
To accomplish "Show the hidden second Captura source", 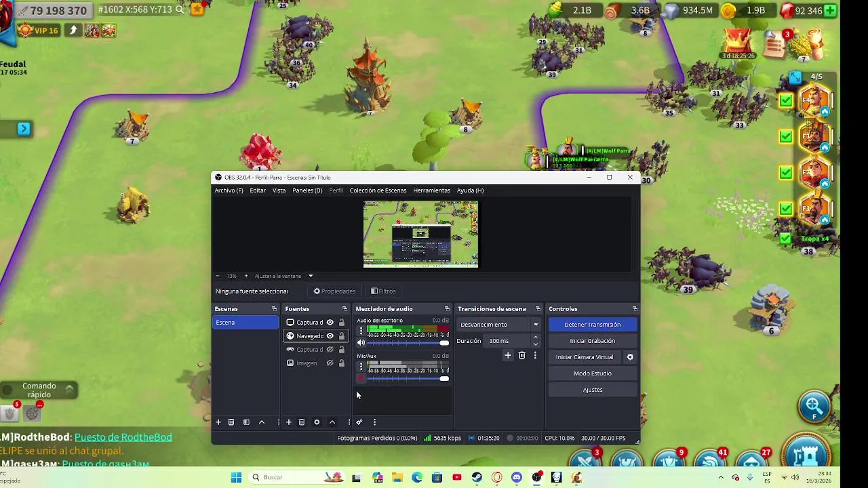I will pyautogui.click(x=330, y=350).
